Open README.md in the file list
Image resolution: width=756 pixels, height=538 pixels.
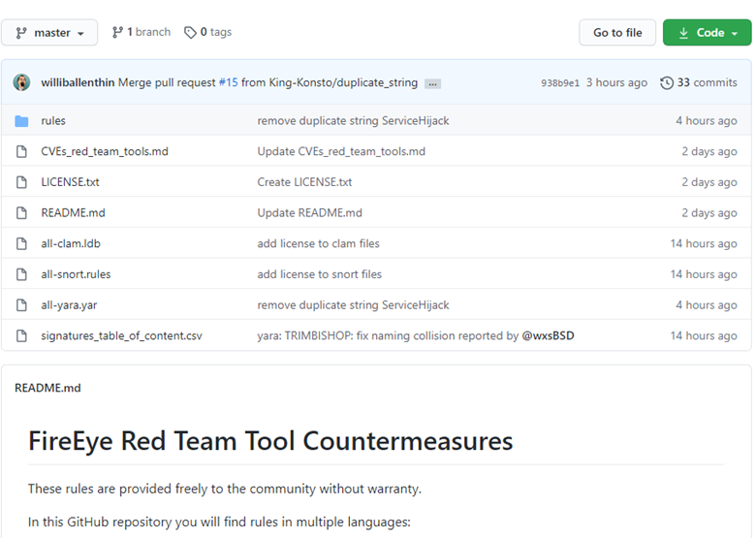(x=73, y=212)
